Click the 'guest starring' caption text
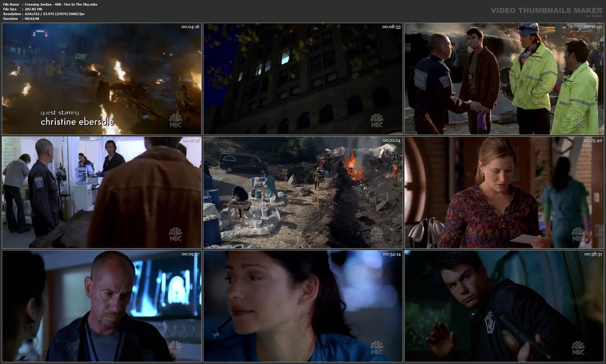The width and height of the screenshot is (606, 364). [x=60, y=113]
